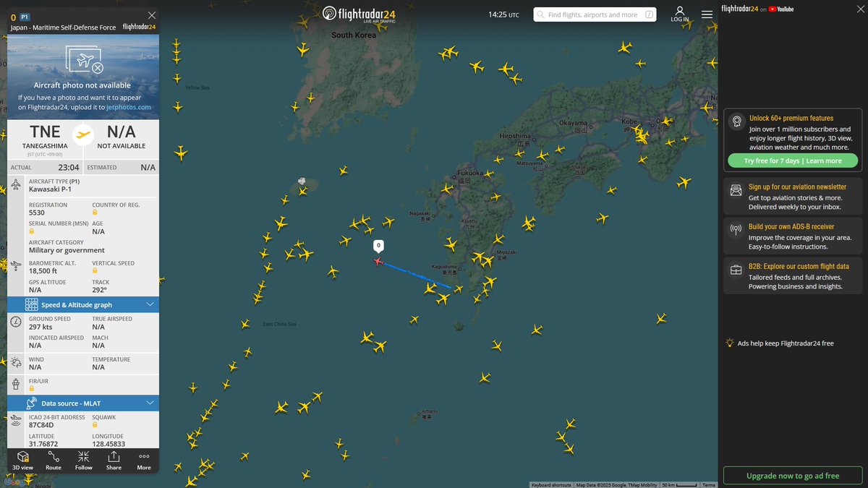Follow the selected aircraft
Image resolution: width=868 pixels, height=488 pixels.
[x=84, y=461]
